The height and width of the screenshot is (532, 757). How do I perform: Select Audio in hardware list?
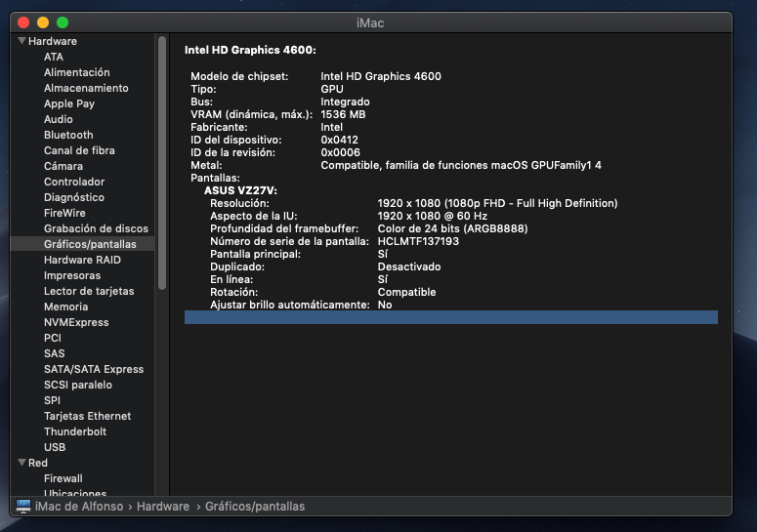click(59, 119)
